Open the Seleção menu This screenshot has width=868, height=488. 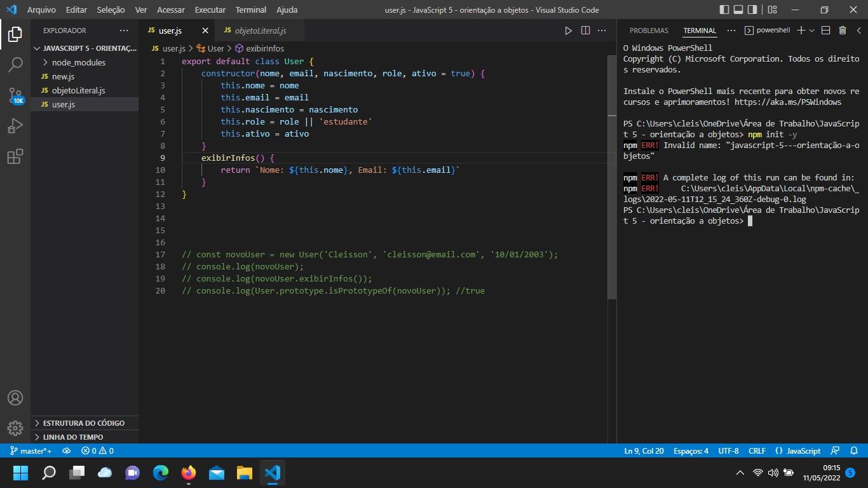pos(111,10)
